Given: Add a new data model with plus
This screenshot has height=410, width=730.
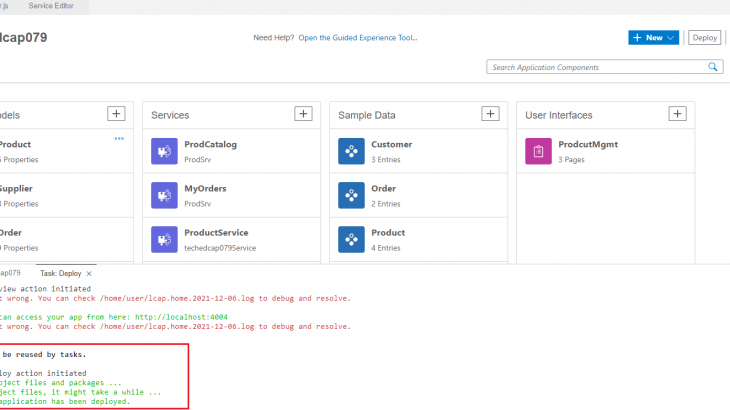Looking at the screenshot, I should 116,114.
